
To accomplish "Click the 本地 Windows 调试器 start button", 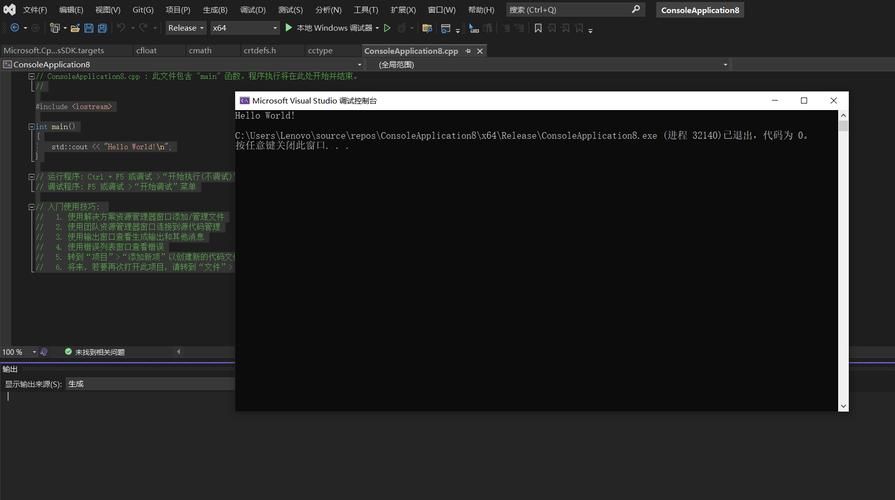I will click(334, 27).
